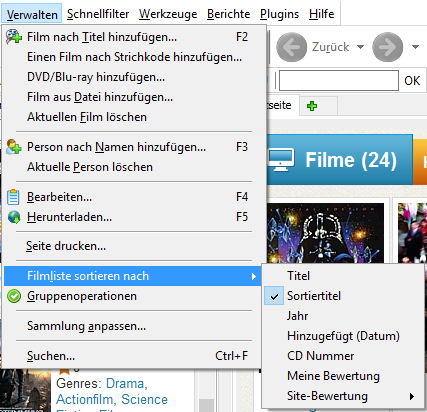
Task: Click the Zurück back arrow button
Action: (x=292, y=47)
